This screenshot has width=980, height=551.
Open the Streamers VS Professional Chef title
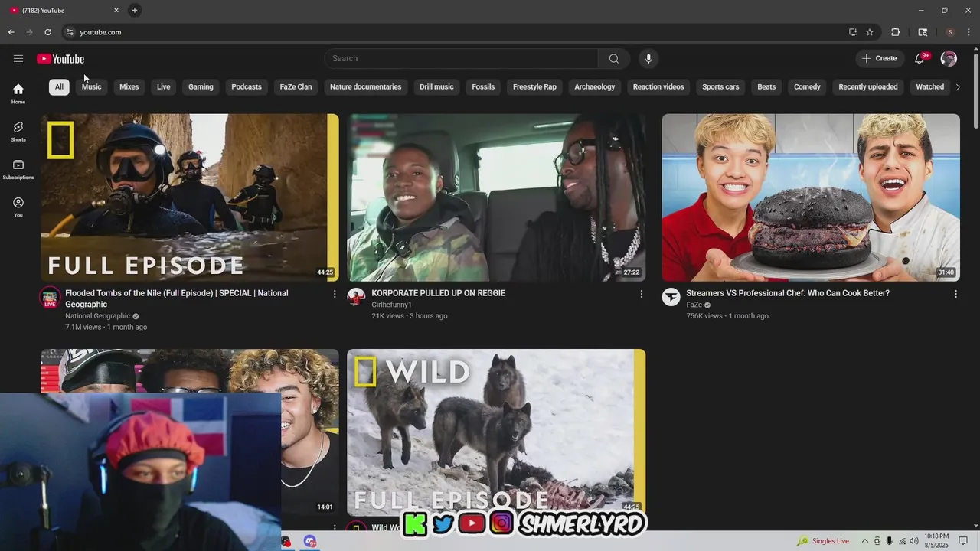788,293
